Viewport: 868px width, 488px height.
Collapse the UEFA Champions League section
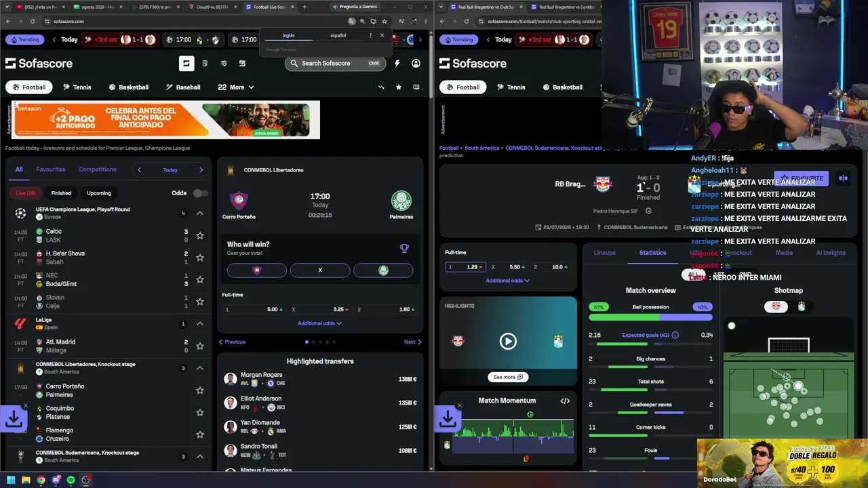(200, 213)
